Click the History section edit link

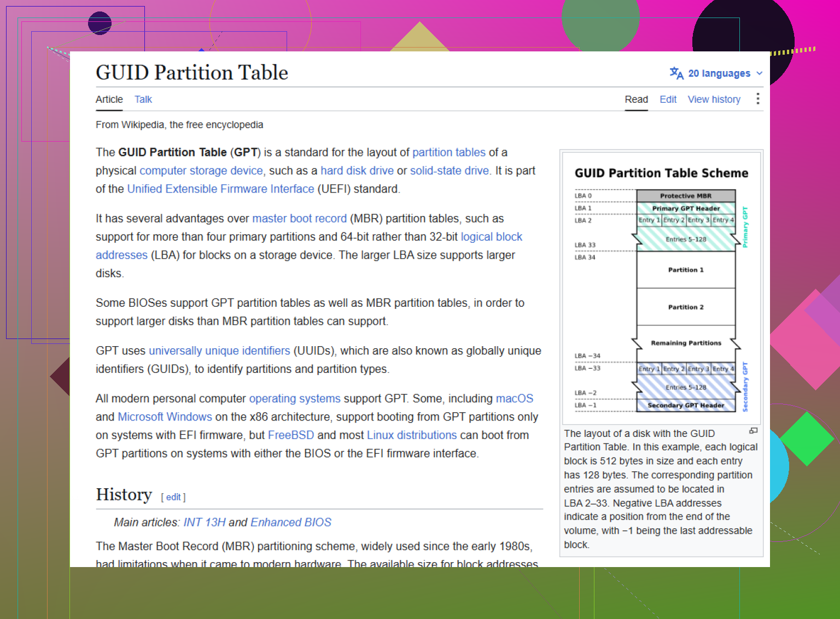[x=173, y=497]
